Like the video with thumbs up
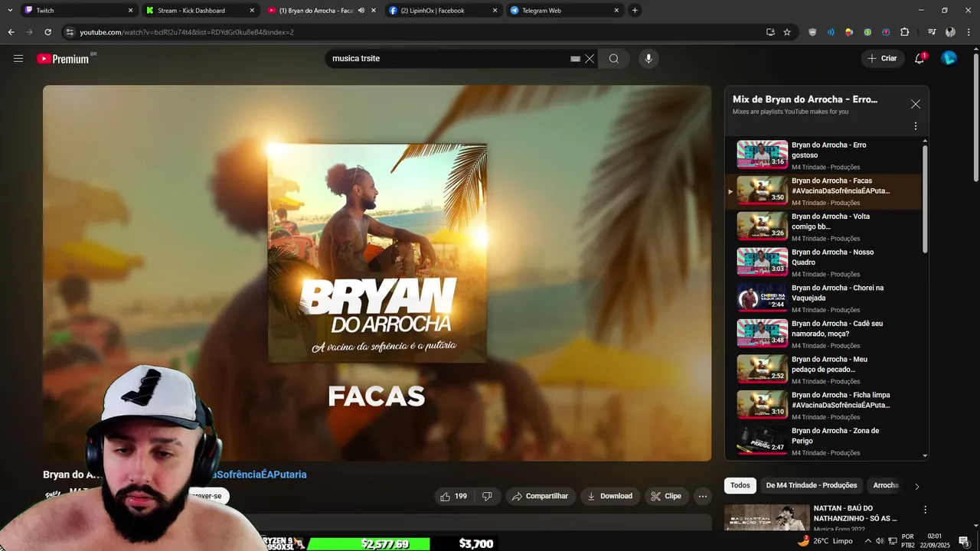This screenshot has height=551, width=980. click(x=453, y=496)
